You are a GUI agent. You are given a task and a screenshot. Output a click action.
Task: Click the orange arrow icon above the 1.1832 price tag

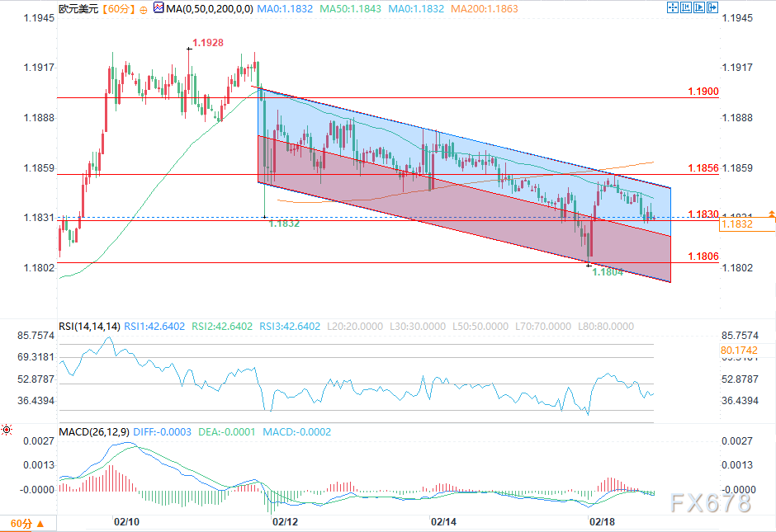[x=771, y=214]
